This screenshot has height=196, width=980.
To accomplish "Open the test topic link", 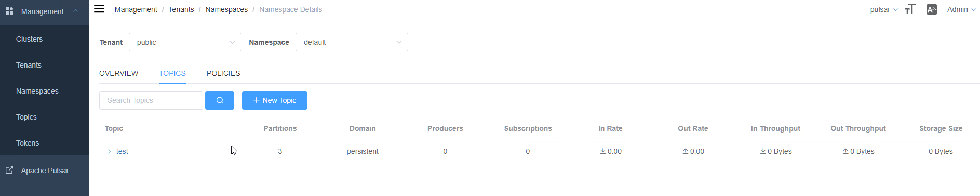I will pyautogui.click(x=122, y=151).
